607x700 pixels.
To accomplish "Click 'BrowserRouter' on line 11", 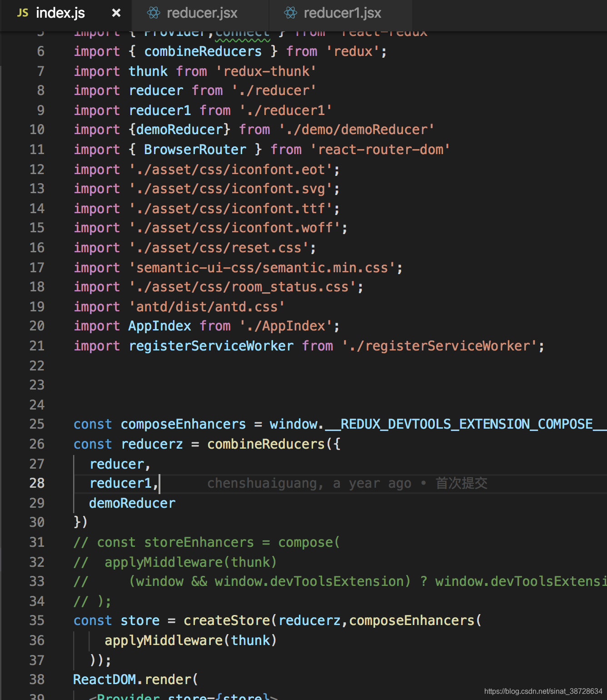I will 195,150.
